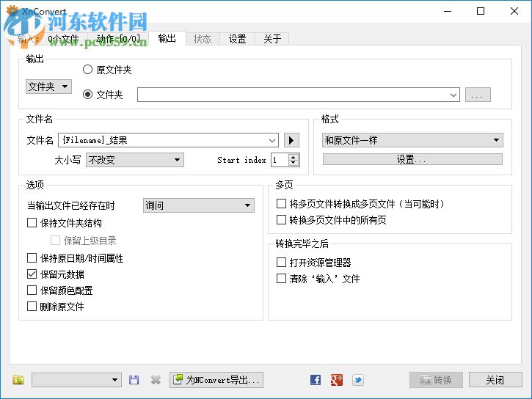The width and height of the screenshot is (532, 399).
Task: Share via Twitter icon
Action: pyautogui.click(x=358, y=380)
